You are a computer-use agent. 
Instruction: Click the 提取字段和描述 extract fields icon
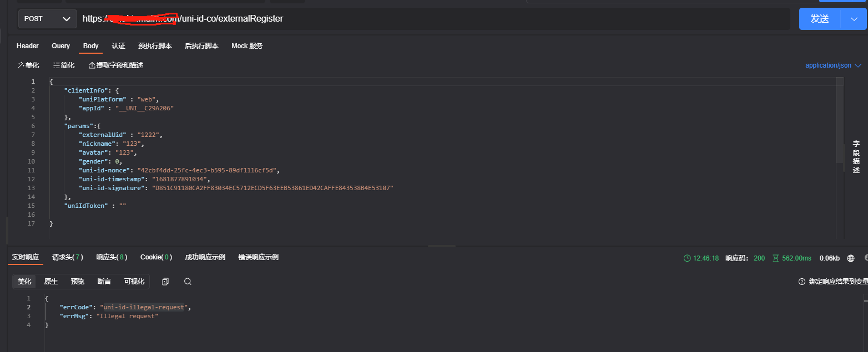[x=92, y=65]
